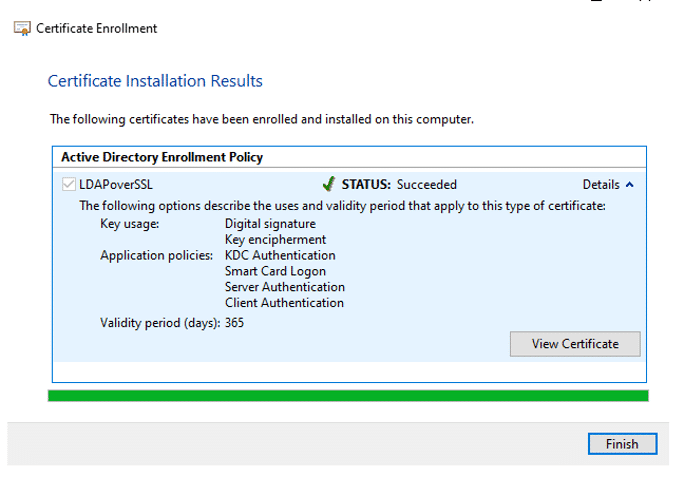The height and width of the screenshot is (478, 684).
Task: Click the Digital signature key usage entry
Action: click(270, 224)
